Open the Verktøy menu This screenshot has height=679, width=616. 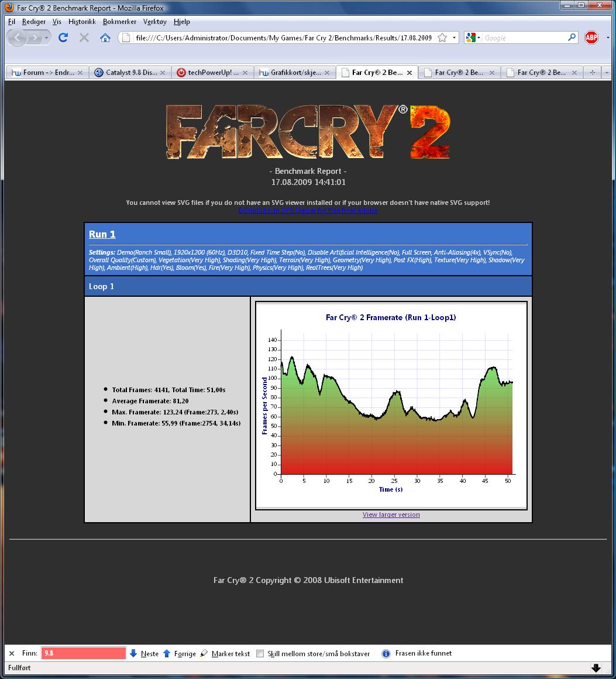pyautogui.click(x=154, y=22)
